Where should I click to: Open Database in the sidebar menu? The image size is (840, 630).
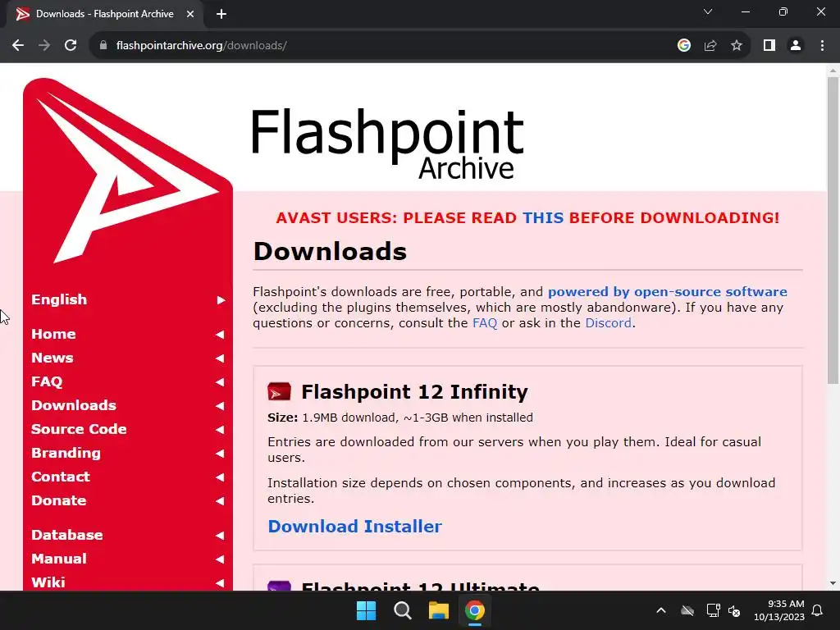click(x=128, y=535)
